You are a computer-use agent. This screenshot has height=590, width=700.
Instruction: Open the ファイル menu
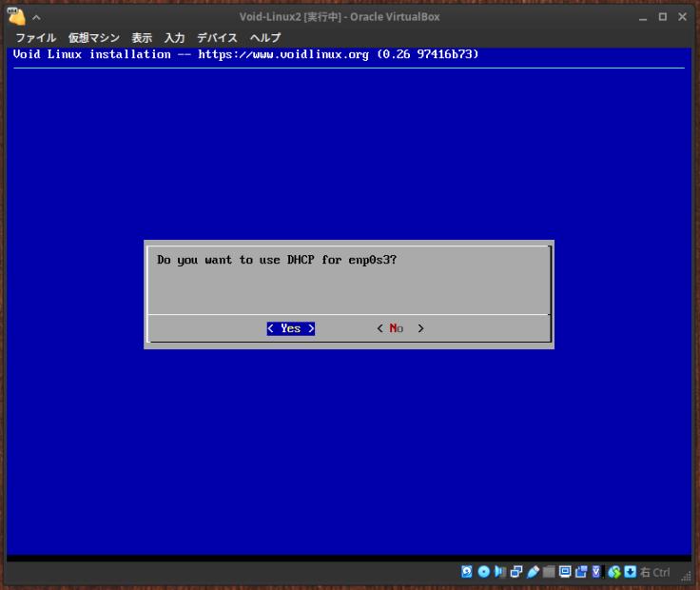coord(36,38)
